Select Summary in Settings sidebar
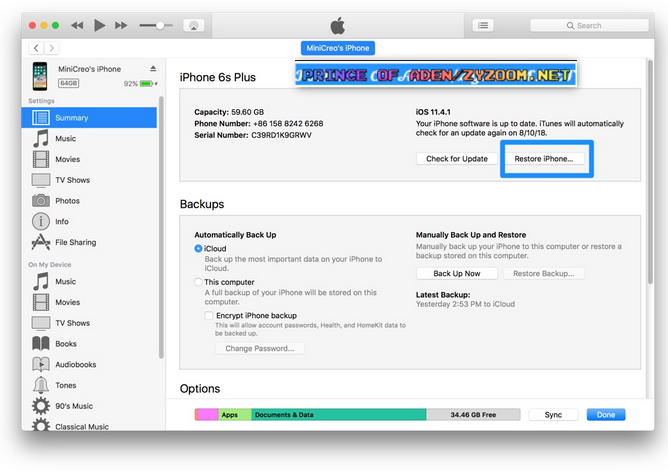This screenshot has width=668, height=472. [x=89, y=118]
